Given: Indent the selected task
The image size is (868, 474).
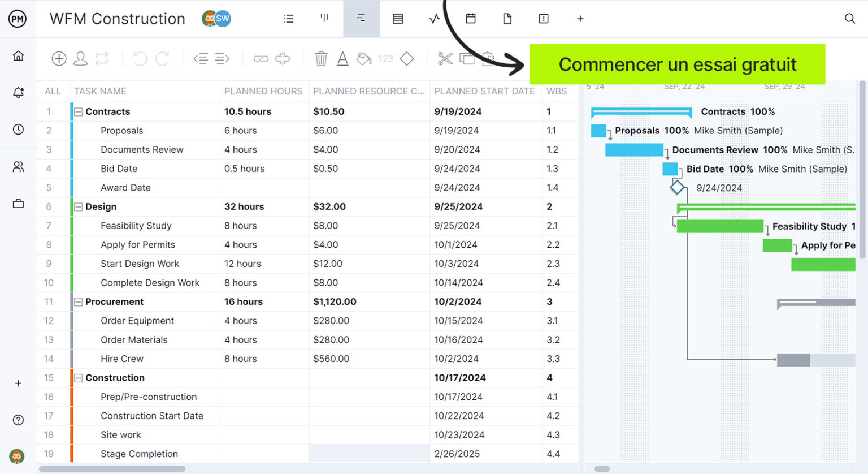Looking at the screenshot, I should pos(223,58).
